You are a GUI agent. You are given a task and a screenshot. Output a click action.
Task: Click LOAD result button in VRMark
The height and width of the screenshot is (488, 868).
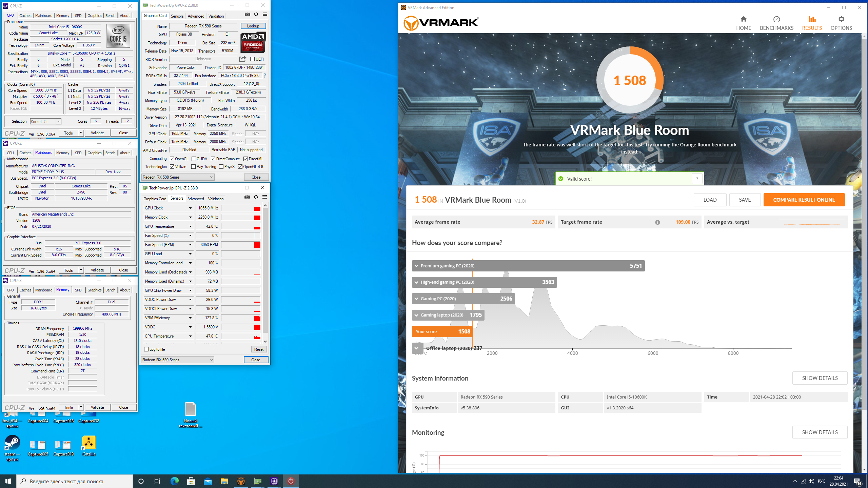coord(710,200)
